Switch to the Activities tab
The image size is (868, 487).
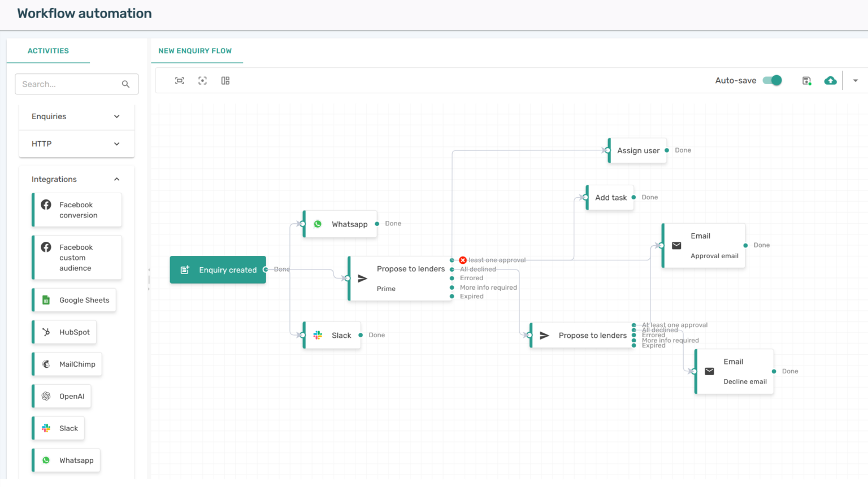pos(48,51)
